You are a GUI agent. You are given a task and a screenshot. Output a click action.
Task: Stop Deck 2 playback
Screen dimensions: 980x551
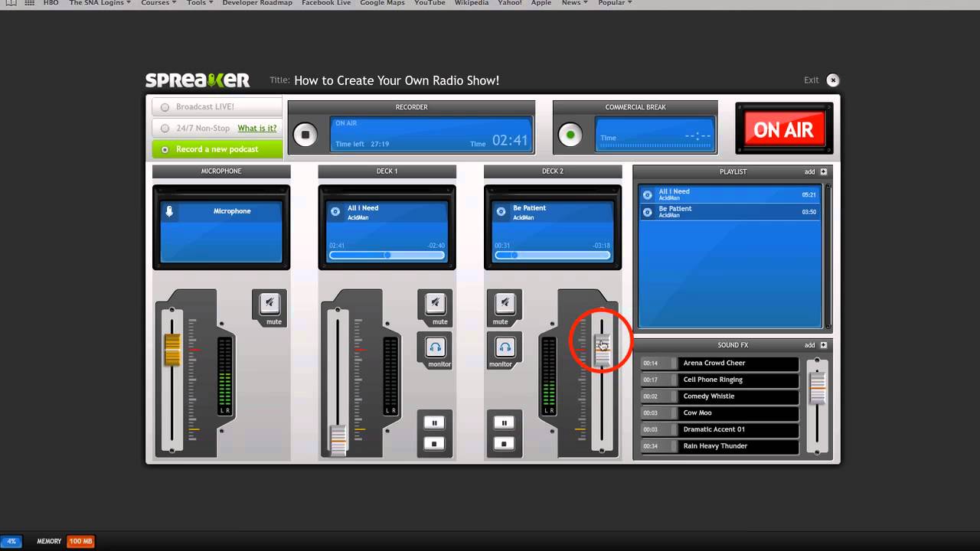504,443
